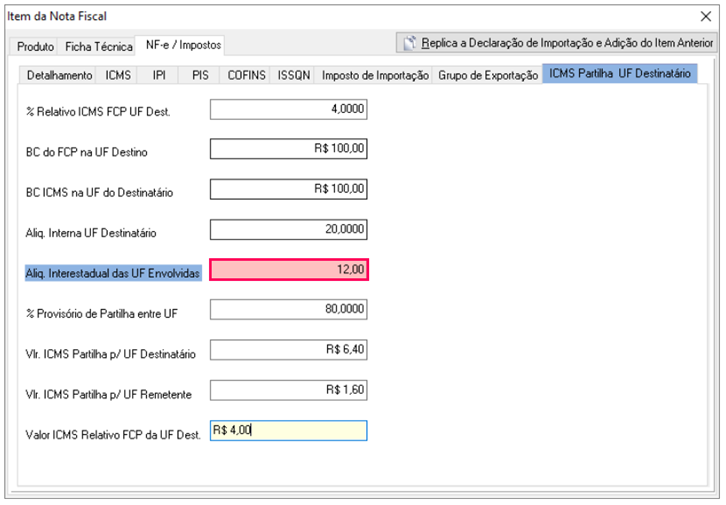Viewport: 726px width, 505px height.
Task: Click the Aliq. Interna UF Destinatário field
Action: tap(288, 230)
